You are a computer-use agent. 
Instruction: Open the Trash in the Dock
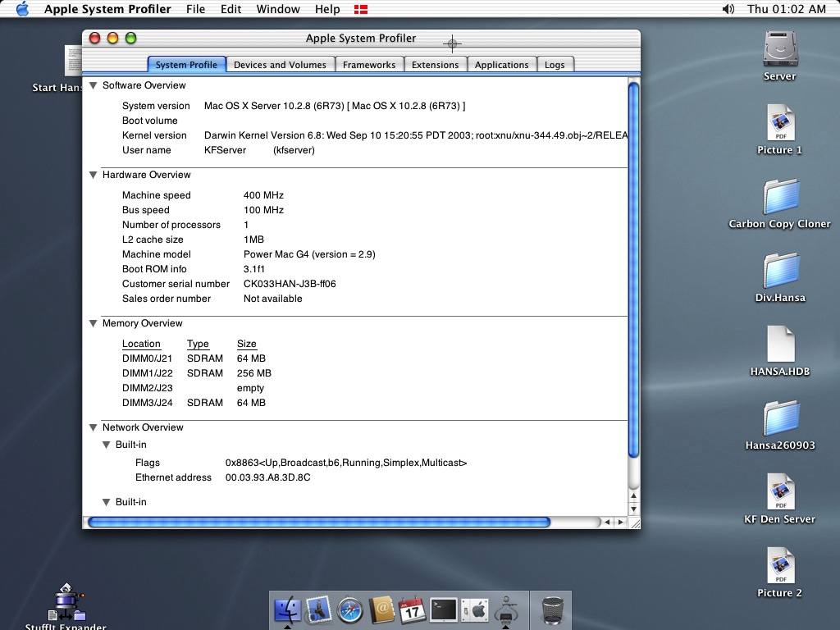[x=552, y=610]
